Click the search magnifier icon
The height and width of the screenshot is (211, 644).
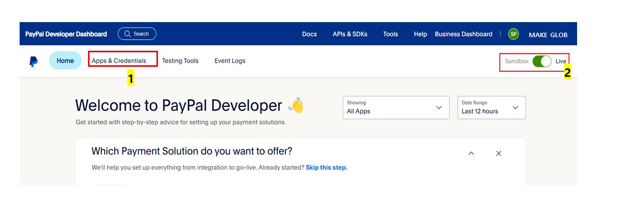(127, 34)
